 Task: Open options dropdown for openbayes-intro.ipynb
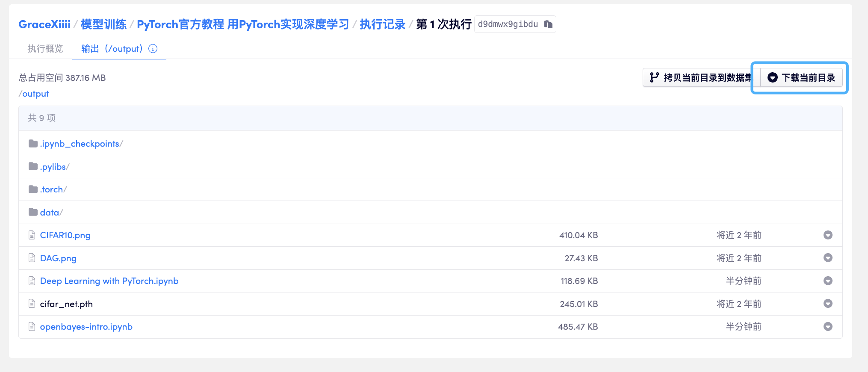coord(828,327)
